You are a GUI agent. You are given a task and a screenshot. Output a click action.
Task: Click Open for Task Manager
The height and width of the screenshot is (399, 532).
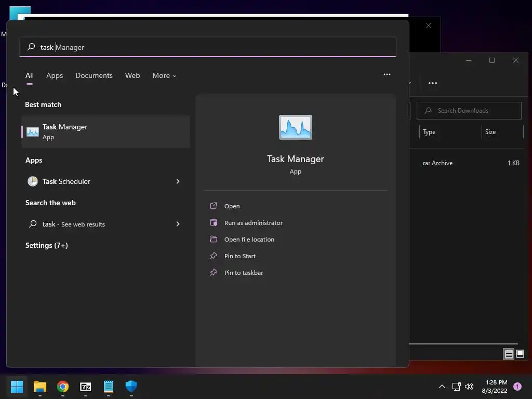pos(232,206)
